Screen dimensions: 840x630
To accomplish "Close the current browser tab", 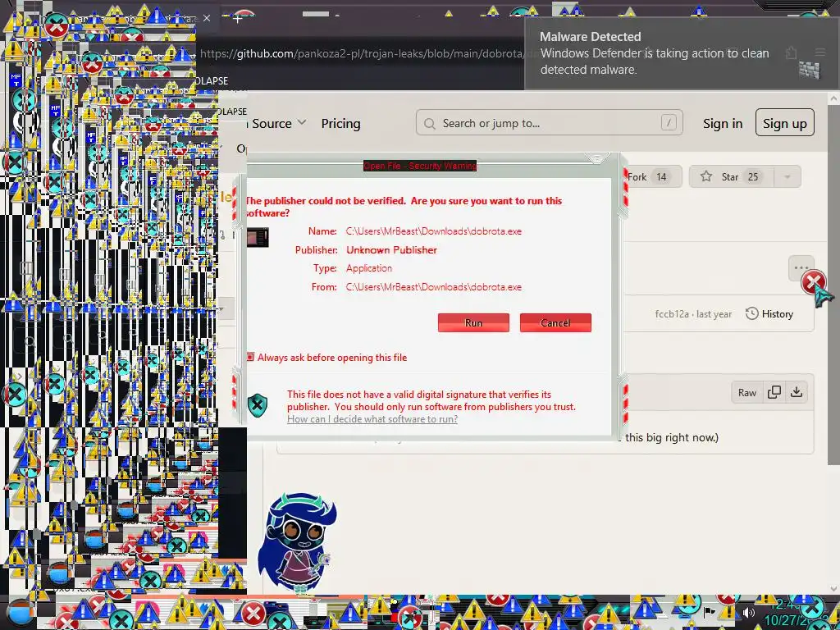I will 207,18.
